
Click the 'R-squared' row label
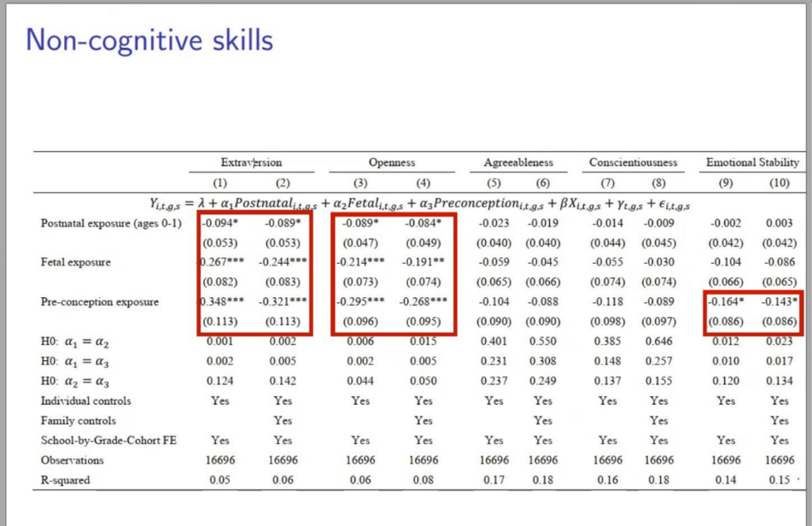click(66, 480)
